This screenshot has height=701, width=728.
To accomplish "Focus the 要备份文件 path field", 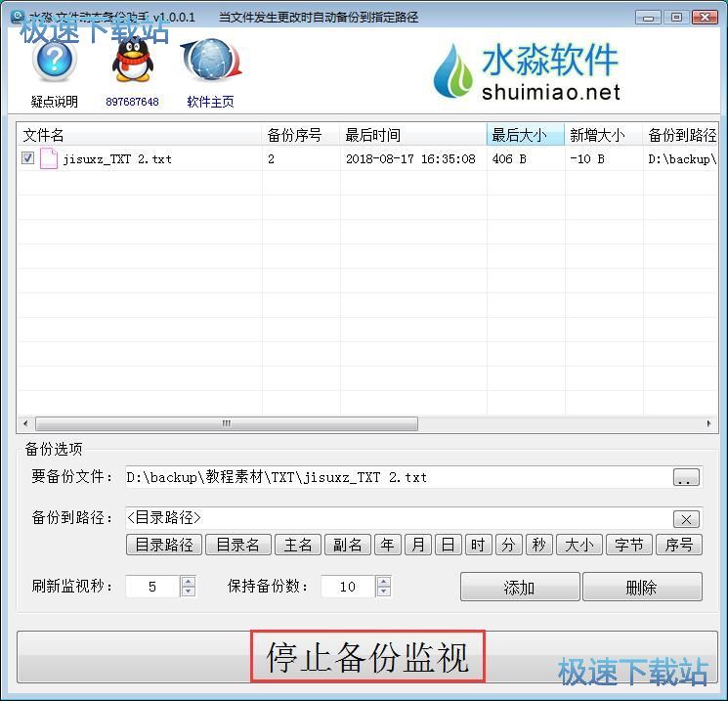I will coord(399,477).
